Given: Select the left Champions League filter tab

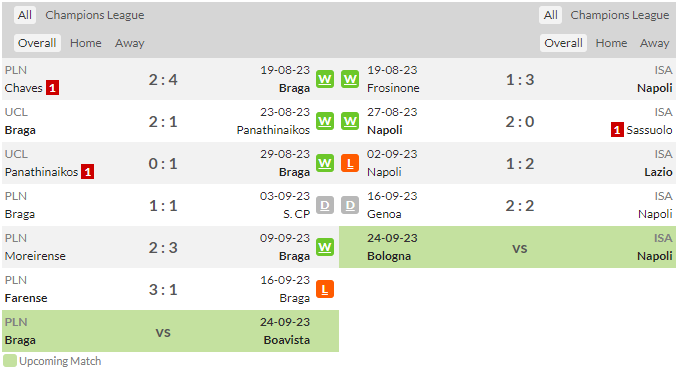Looking at the screenshot, I should pos(95,15).
